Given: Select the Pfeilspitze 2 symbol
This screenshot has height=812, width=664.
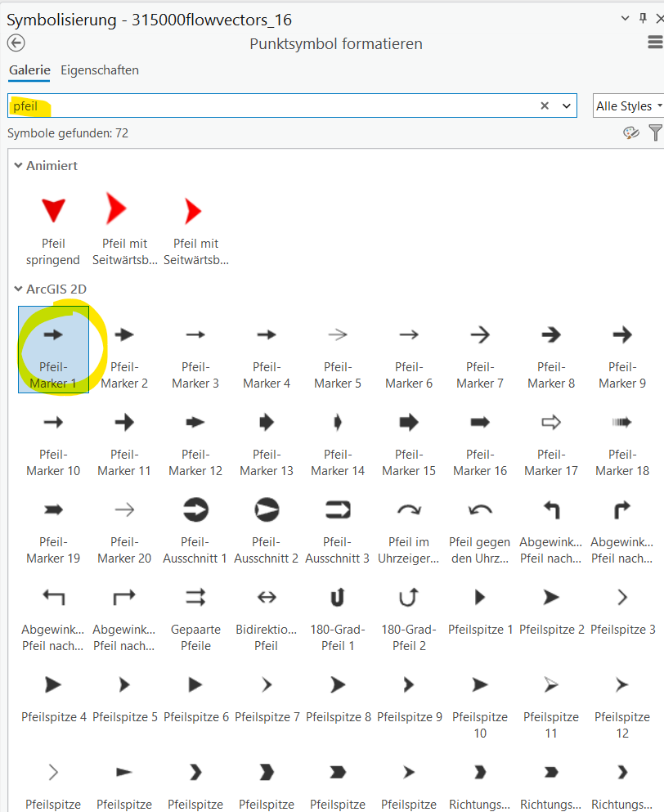Looking at the screenshot, I should point(551,612).
